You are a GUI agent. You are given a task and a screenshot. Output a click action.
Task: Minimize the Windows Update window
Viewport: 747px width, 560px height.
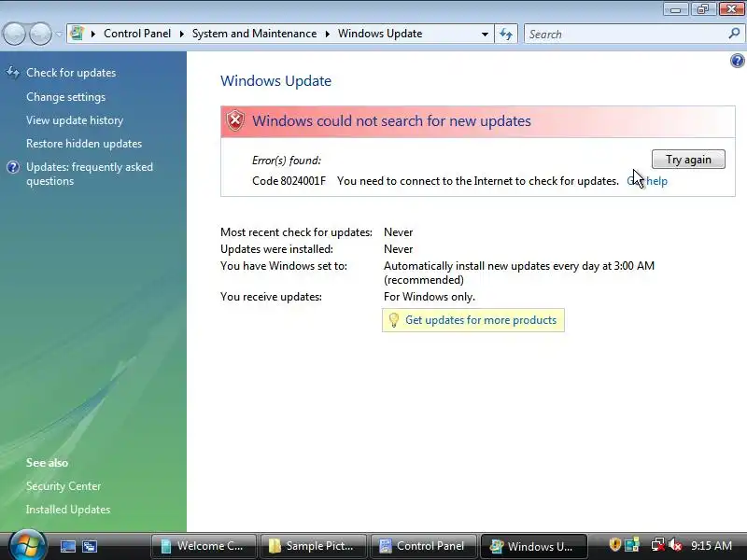[675, 8]
